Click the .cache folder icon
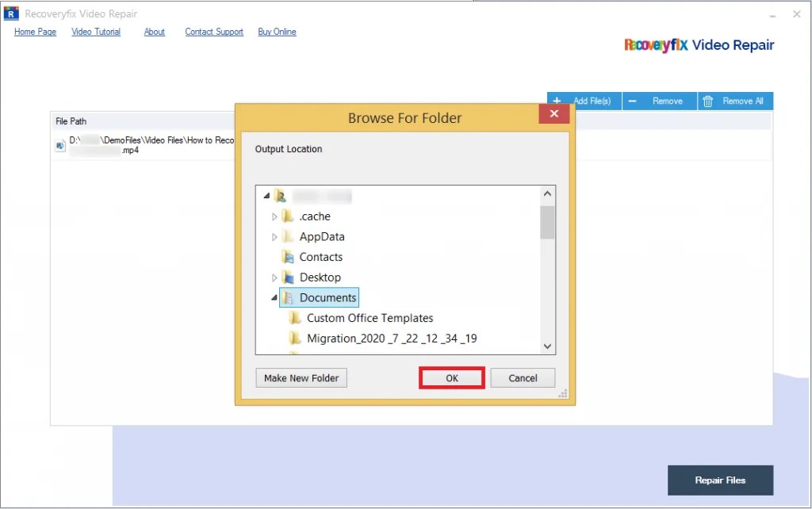This screenshot has width=812, height=509. coord(287,216)
